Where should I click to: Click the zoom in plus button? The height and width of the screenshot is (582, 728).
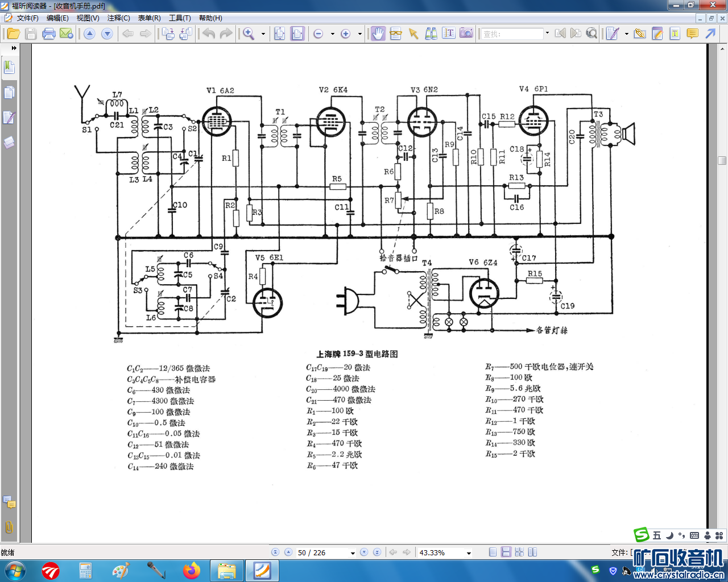[x=345, y=34]
